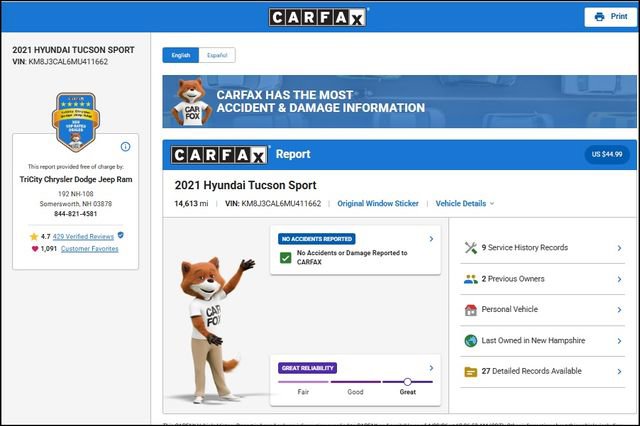Click the gold star rating icon
This screenshot has width=640, height=426.
[34, 237]
